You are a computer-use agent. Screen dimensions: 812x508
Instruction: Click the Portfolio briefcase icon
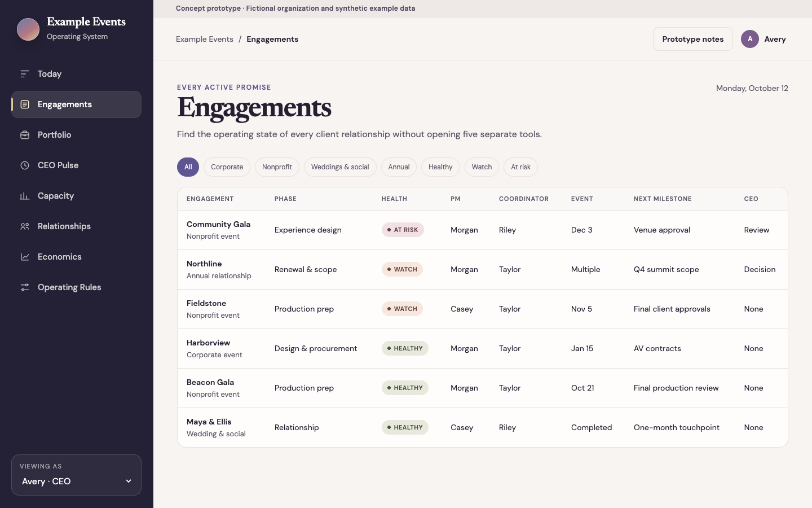click(x=25, y=135)
